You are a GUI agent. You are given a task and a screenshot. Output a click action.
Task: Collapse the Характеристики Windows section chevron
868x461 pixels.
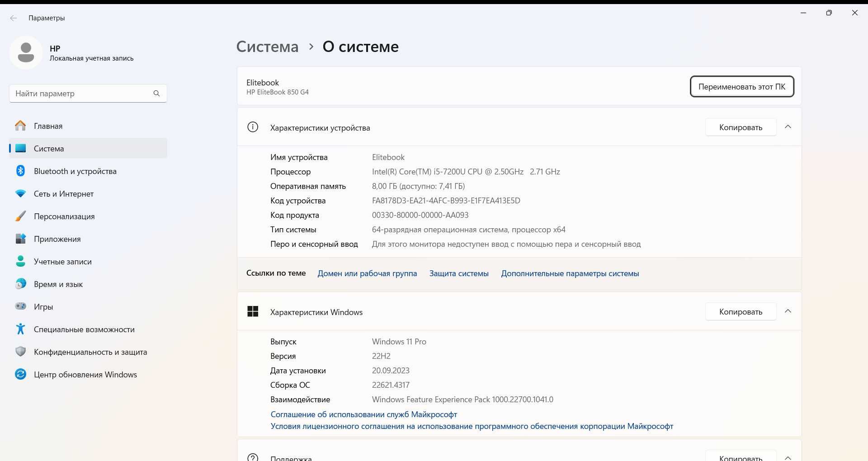[x=788, y=311]
